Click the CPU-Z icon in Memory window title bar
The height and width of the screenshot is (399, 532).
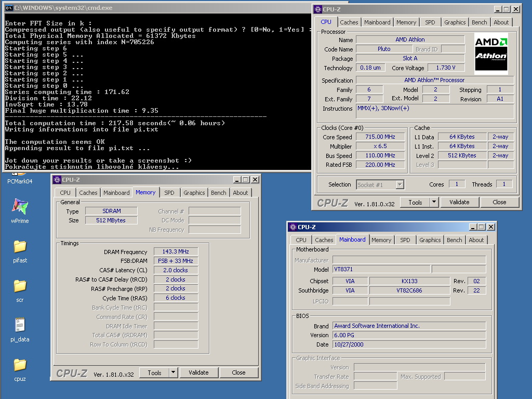[57, 179]
